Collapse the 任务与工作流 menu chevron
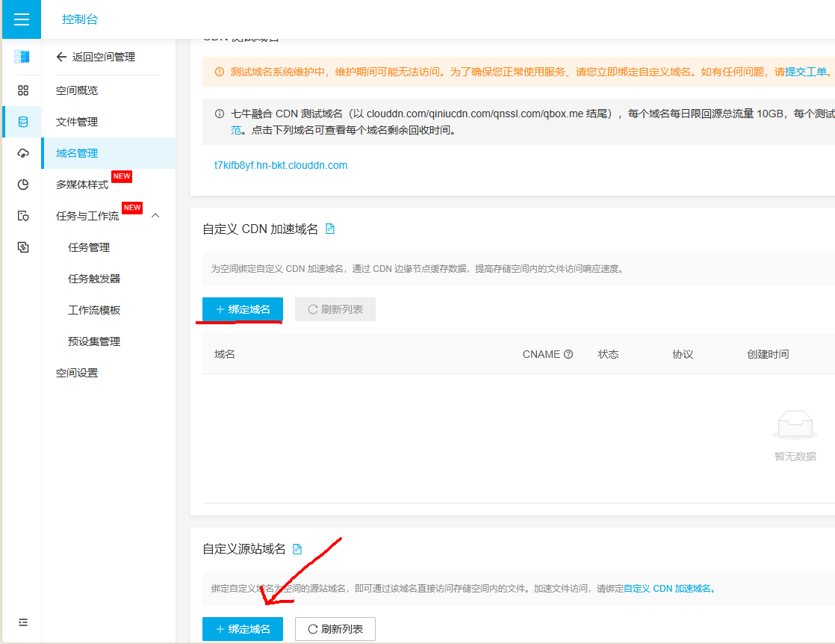The height and width of the screenshot is (644, 835). pos(155,216)
